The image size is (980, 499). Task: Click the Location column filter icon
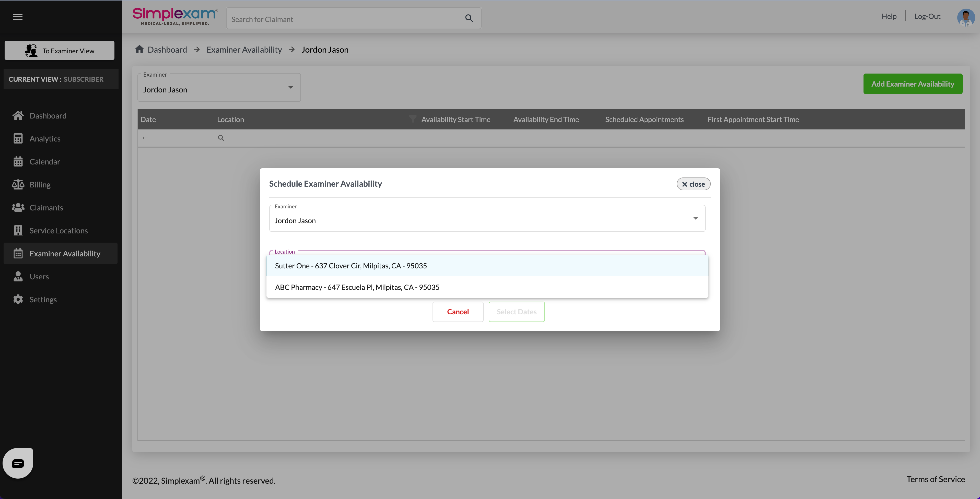point(412,119)
